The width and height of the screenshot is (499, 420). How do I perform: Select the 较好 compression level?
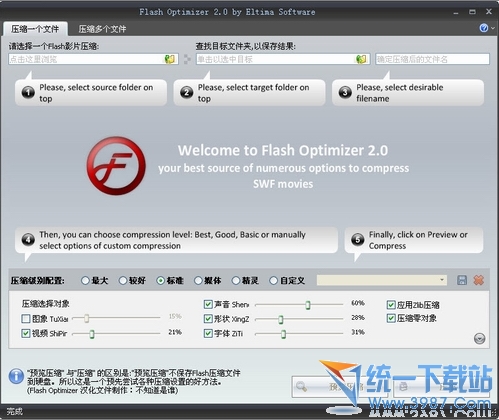click(132, 281)
